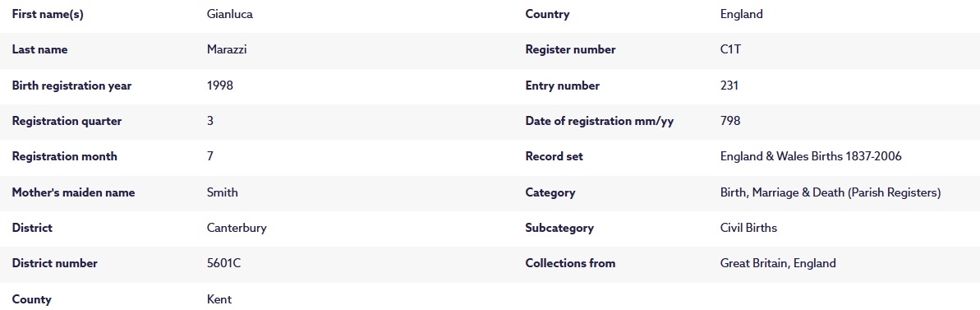Click Great Britain, England collections value

point(777,264)
